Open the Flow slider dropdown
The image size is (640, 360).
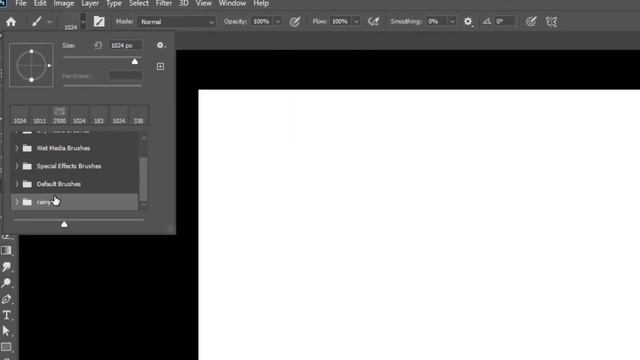(356, 21)
